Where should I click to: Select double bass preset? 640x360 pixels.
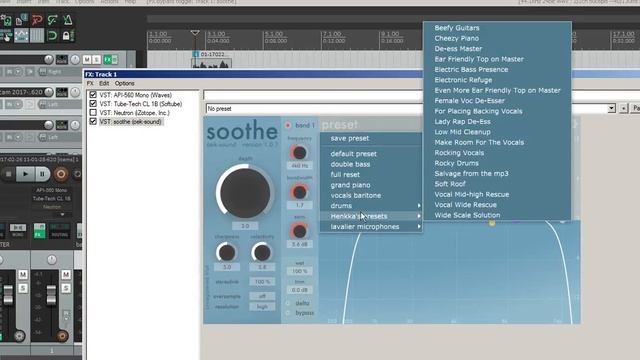[350, 164]
